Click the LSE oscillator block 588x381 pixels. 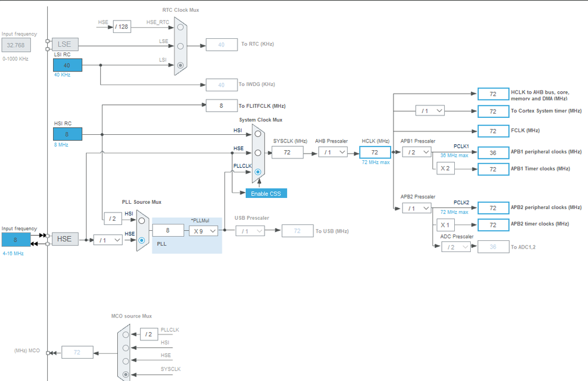[x=65, y=44]
